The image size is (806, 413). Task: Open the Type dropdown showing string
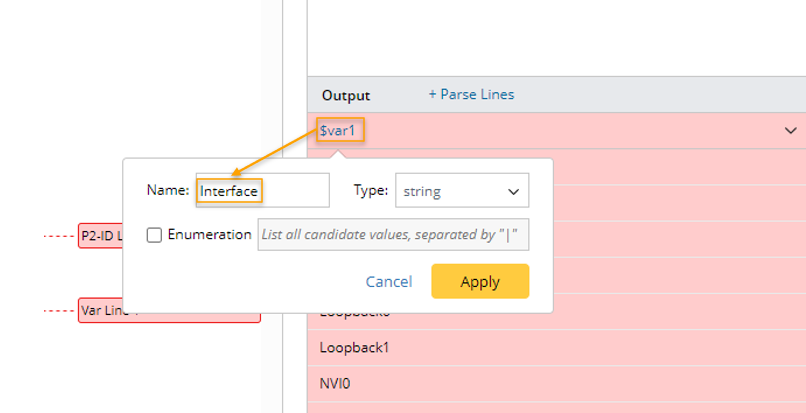click(x=461, y=190)
